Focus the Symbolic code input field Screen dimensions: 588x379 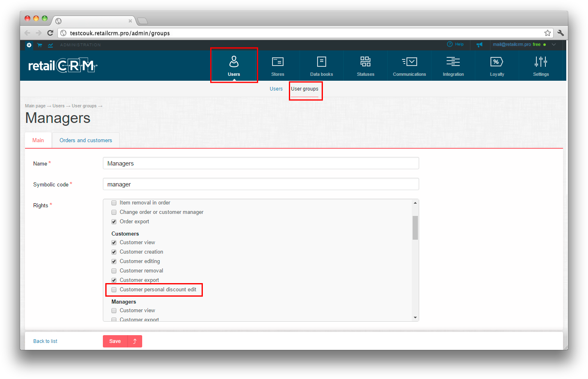click(261, 184)
